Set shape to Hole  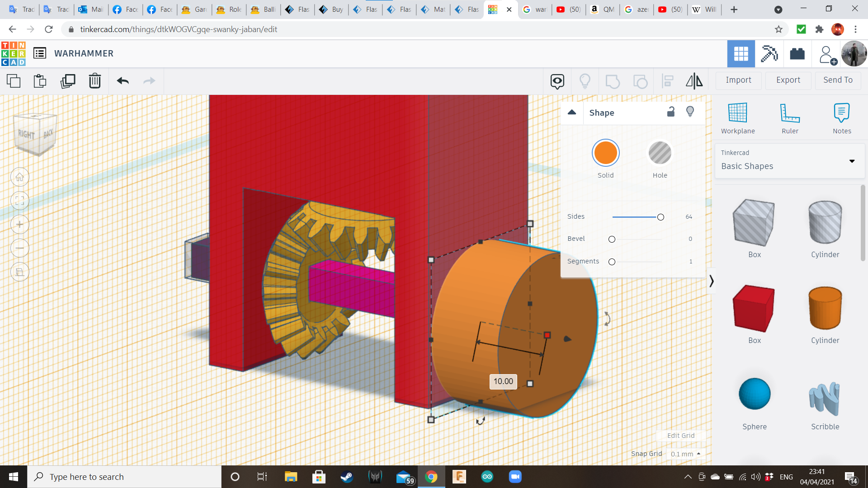coord(660,153)
